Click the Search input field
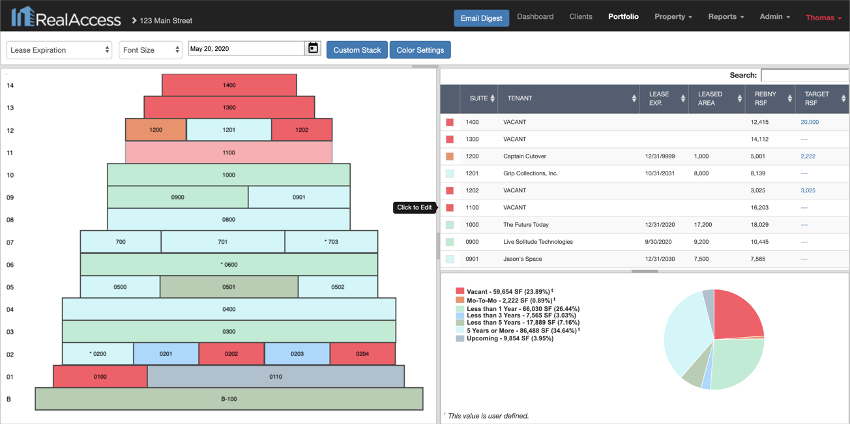The height and width of the screenshot is (424, 850). pos(804,75)
